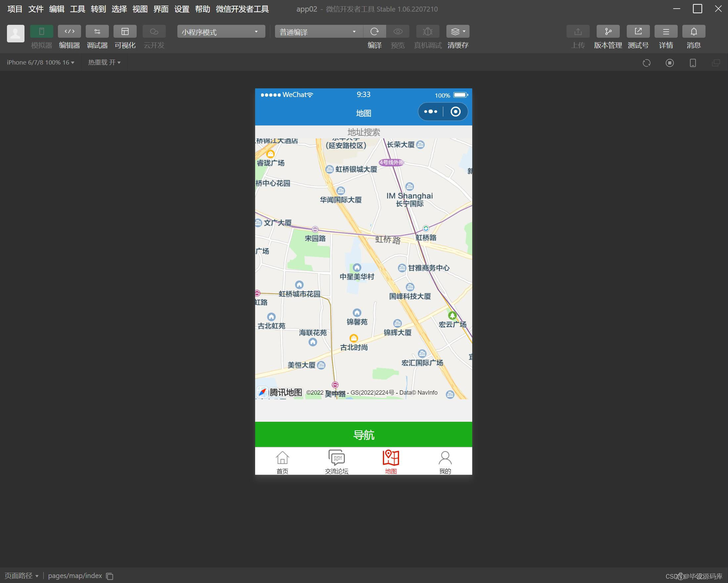Click the user avatar icon

[16, 33]
